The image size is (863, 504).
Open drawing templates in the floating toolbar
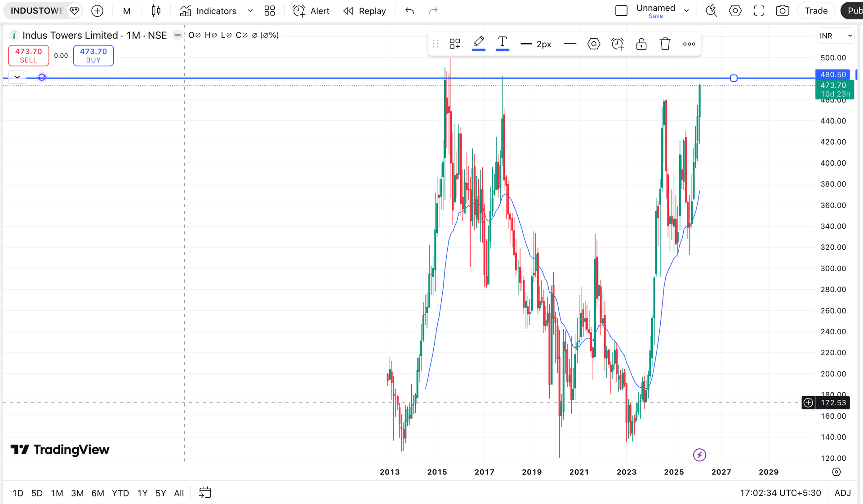[x=455, y=44]
